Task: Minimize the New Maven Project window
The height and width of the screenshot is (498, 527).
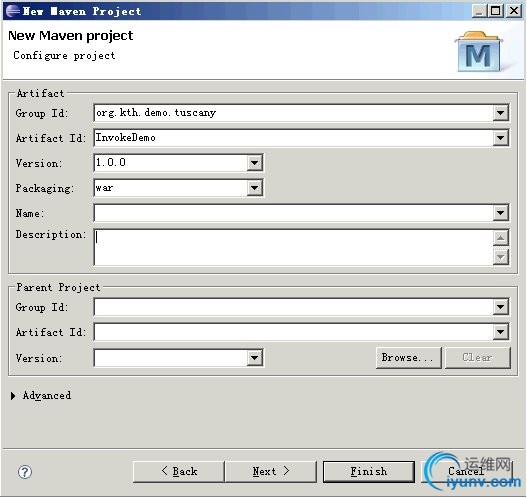Action: point(480,11)
